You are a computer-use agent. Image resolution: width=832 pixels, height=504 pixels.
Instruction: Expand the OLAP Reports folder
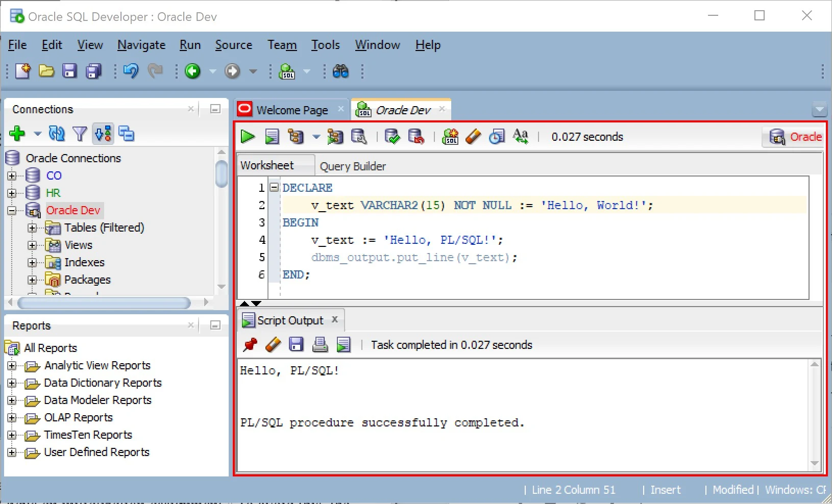coord(12,418)
